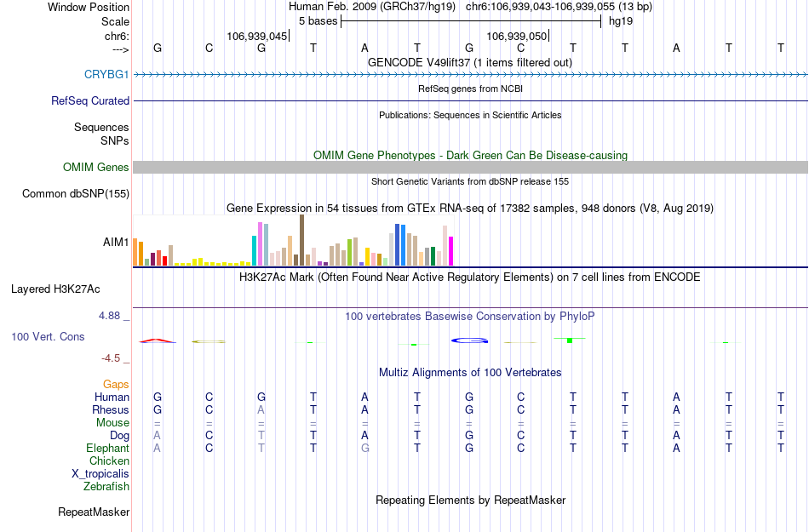Screen dimensions: 809x532
Task: Click the GTEx Gene Expression track title
Action: pos(470,209)
